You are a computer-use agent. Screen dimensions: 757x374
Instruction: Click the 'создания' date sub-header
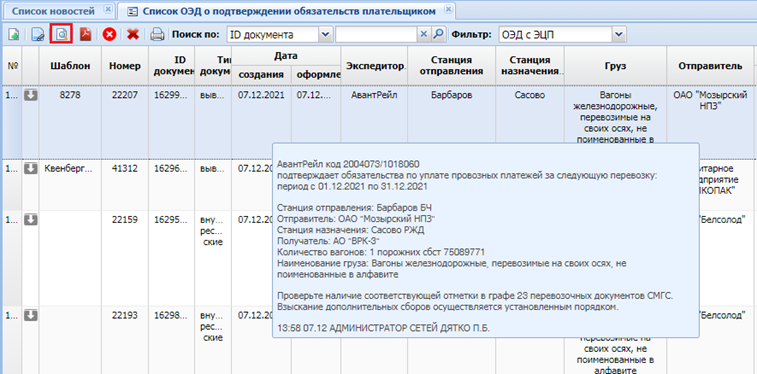click(x=261, y=75)
